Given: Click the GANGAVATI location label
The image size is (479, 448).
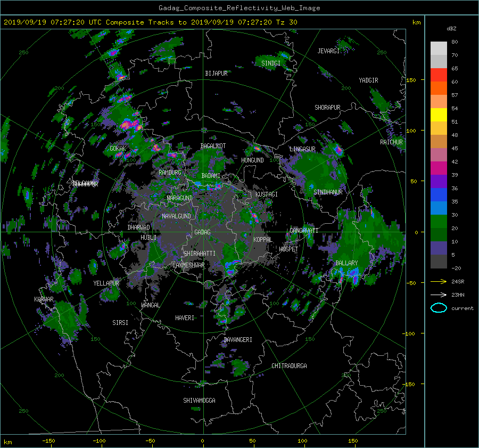Looking at the screenshot, I should pyautogui.click(x=304, y=230).
